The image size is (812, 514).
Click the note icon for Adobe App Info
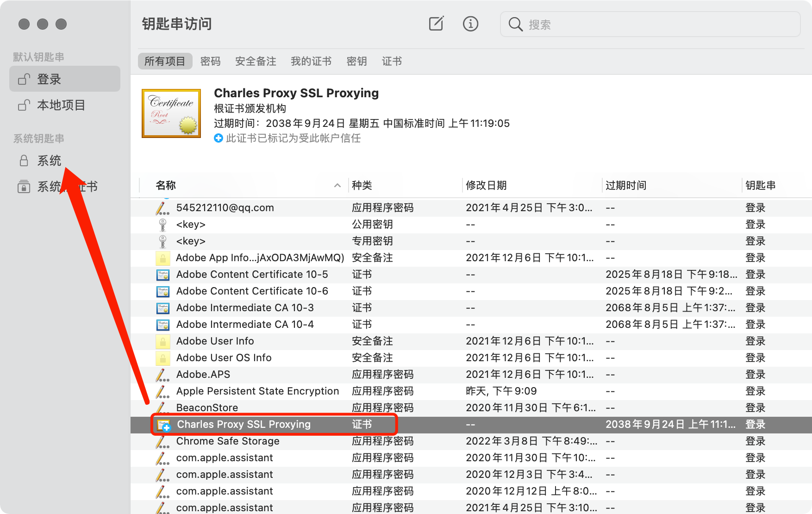coord(162,258)
